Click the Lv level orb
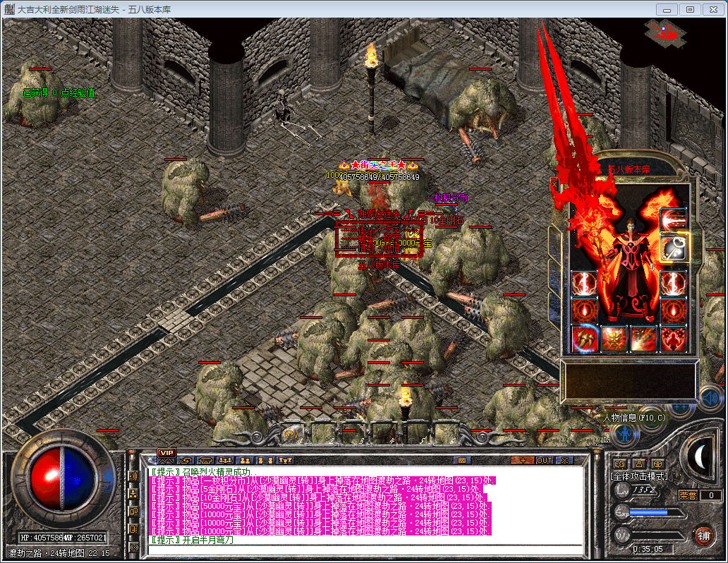The height and width of the screenshot is (563, 728). 621,490
